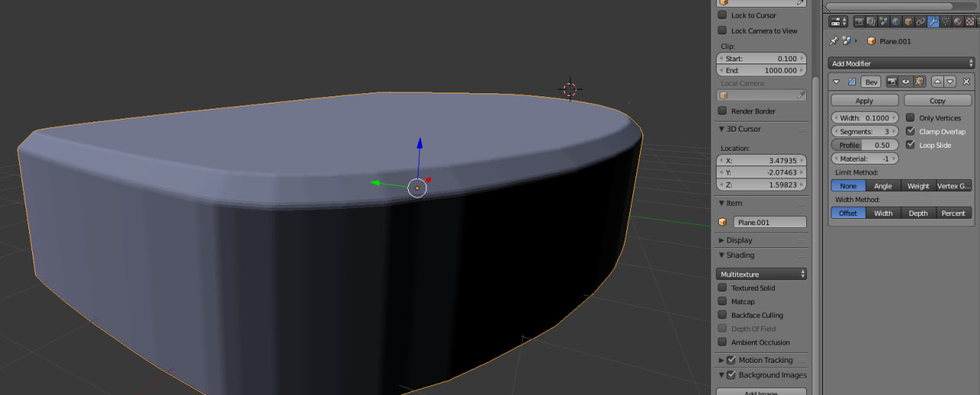
Task: Toggle the pin icon in Properties context
Action: (834, 41)
